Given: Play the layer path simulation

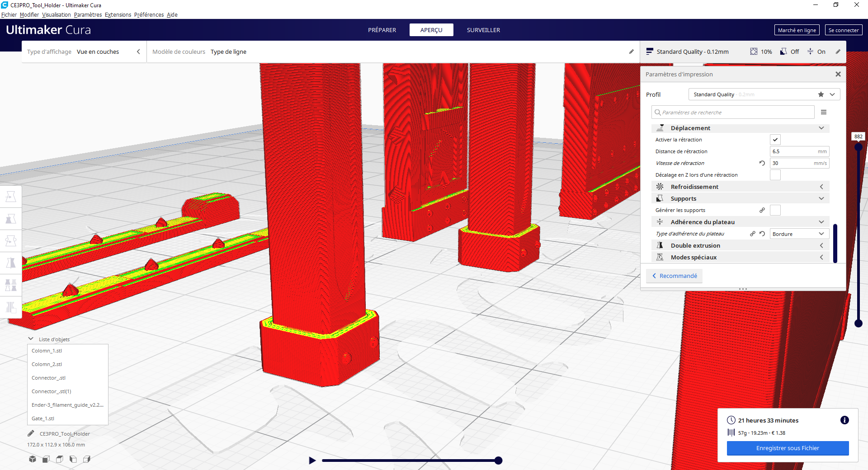Looking at the screenshot, I should coord(312,461).
